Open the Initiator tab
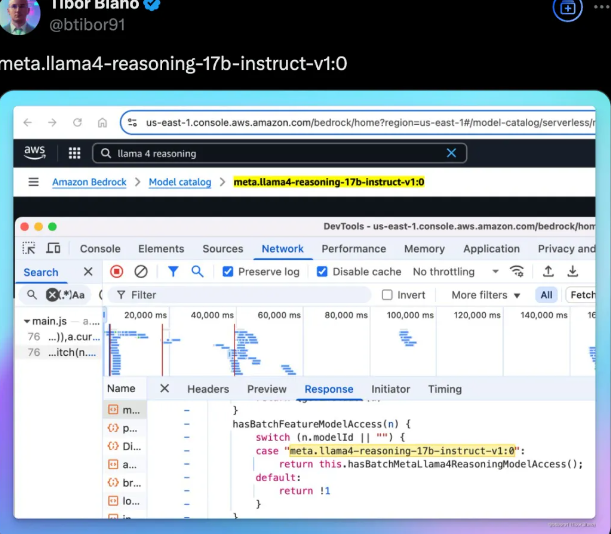This screenshot has height=534, width=611. pos(390,389)
